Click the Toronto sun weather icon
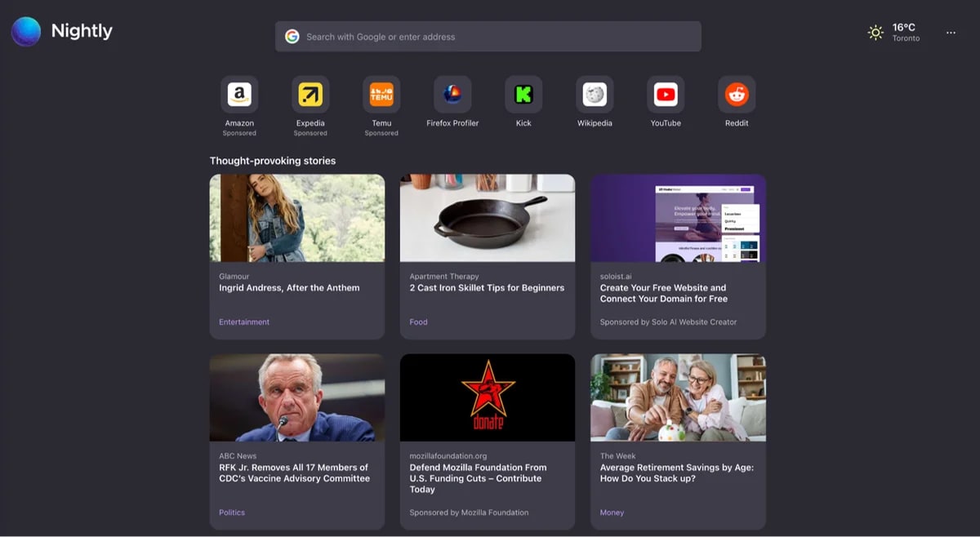Image resolution: width=980 pixels, height=537 pixels. 875,33
